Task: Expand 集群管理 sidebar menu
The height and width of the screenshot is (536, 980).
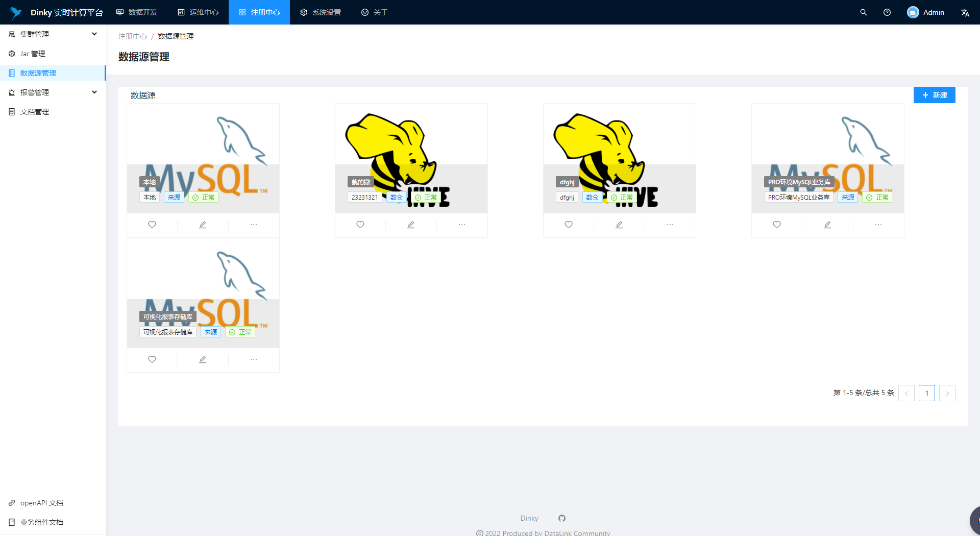Action: [x=53, y=34]
